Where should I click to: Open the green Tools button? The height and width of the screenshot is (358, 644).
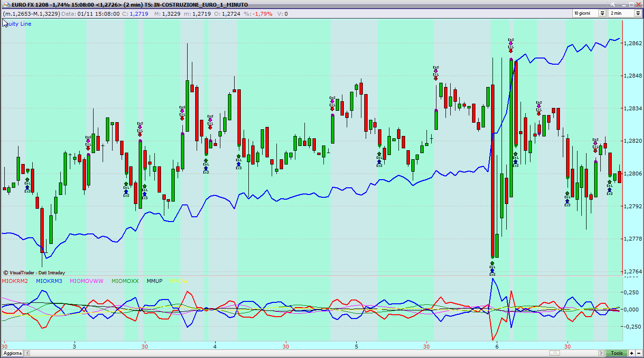point(616,353)
